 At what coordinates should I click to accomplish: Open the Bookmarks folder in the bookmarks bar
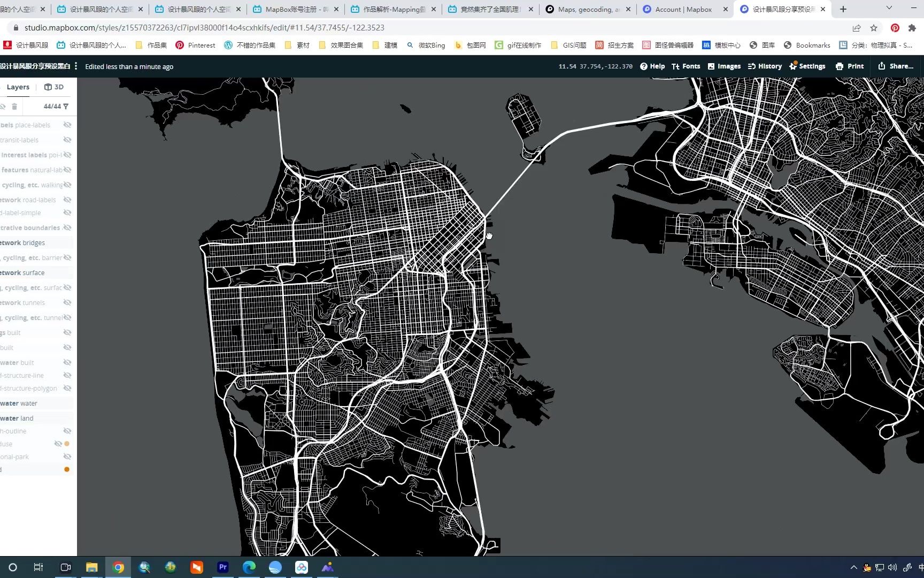point(807,45)
